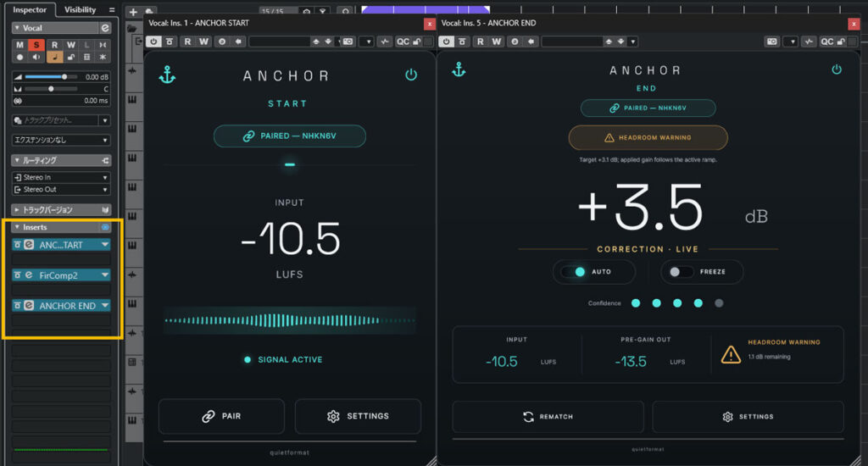
Task: Click the freeze snowflake icon in inspector
Action: (103, 57)
